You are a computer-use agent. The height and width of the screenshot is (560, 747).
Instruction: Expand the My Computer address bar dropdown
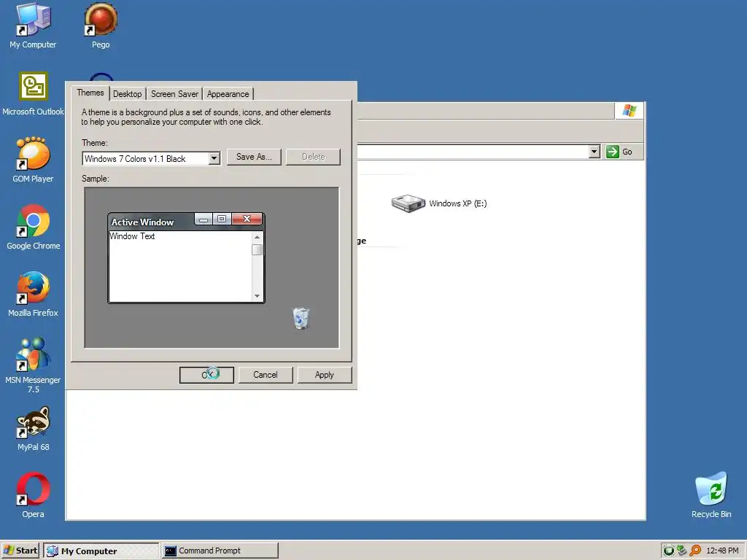point(594,152)
